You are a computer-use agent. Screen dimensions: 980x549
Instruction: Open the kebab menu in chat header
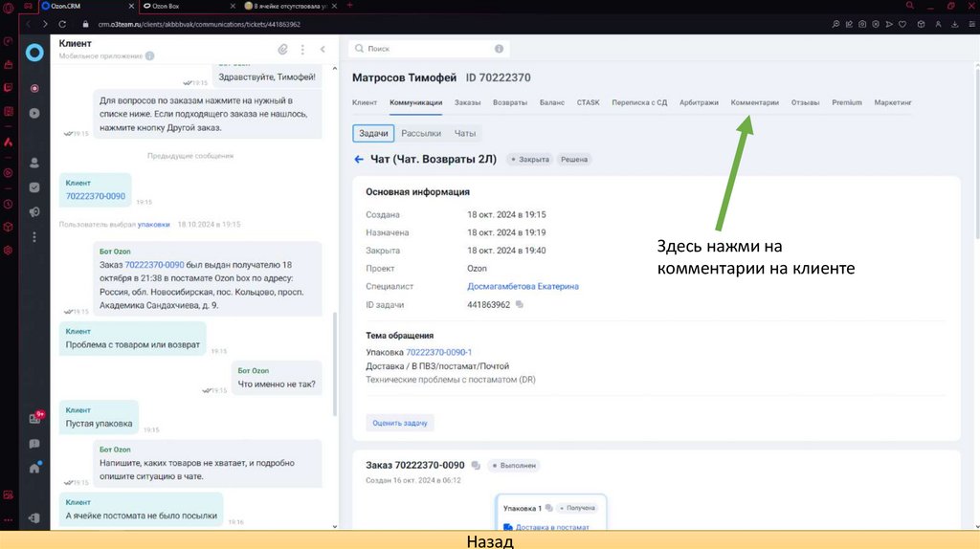tap(302, 49)
